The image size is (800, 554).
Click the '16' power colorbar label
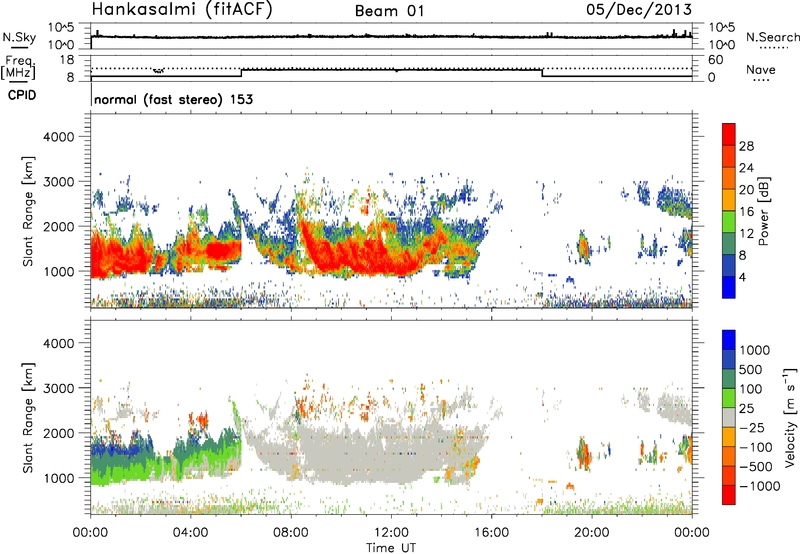click(746, 212)
